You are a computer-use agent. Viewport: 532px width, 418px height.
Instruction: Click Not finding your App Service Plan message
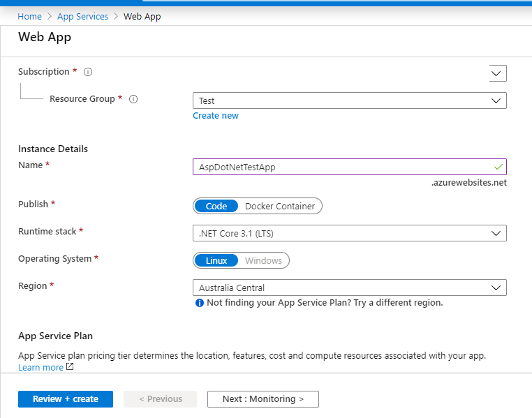click(x=325, y=303)
